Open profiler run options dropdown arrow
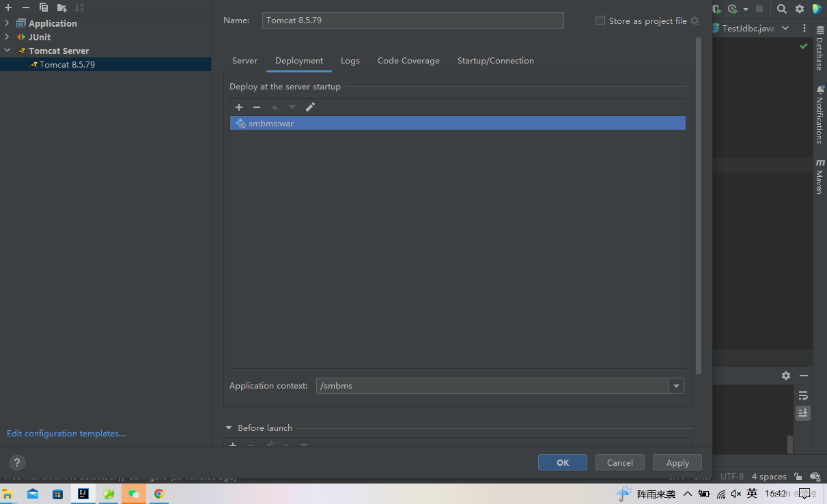This screenshot has height=504, width=827. tap(746, 9)
